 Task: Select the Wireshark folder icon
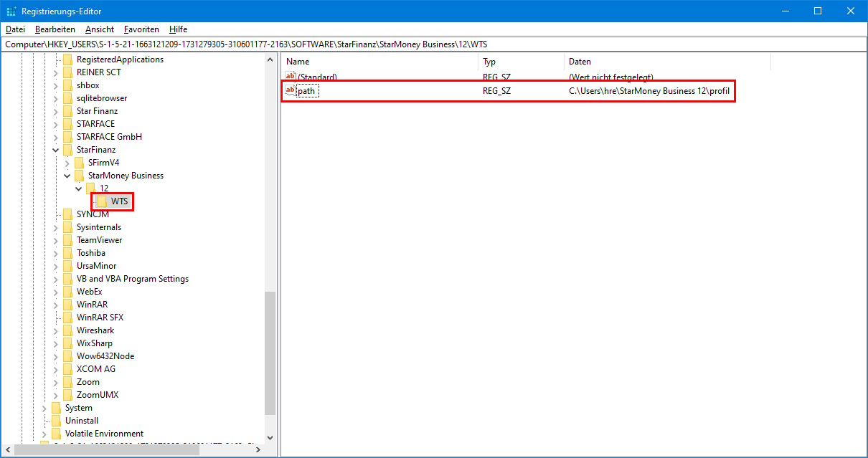[68, 330]
